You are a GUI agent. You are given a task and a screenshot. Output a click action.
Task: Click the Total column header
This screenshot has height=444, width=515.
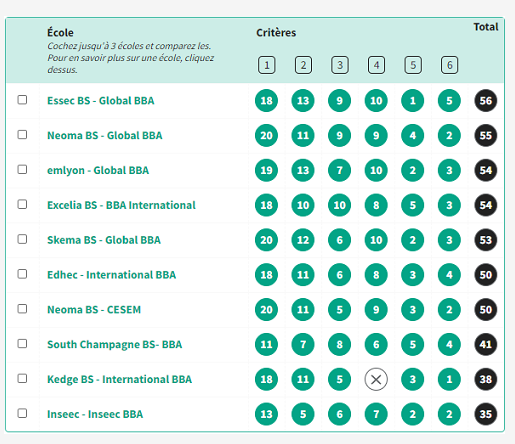(x=486, y=27)
